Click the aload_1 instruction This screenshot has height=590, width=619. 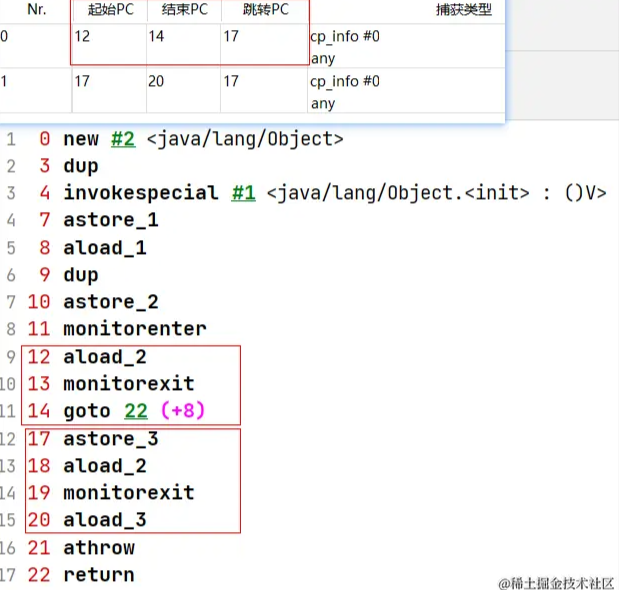point(105,248)
